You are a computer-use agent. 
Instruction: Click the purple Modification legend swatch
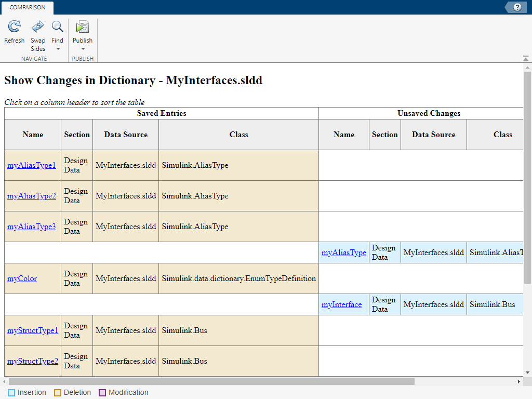tap(102, 393)
